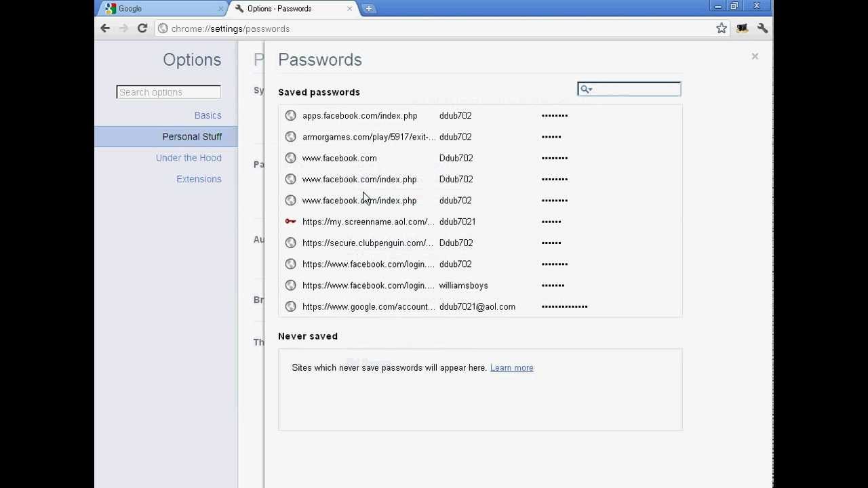The image size is (868, 488).
Task: Open the Under the Hood section
Action: point(189,158)
